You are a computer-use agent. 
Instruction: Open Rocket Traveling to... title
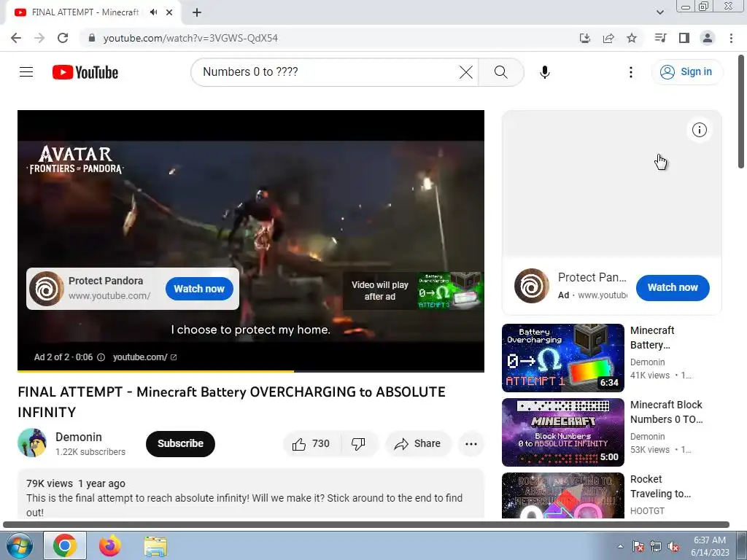pyautogui.click(x=660, y=486)
